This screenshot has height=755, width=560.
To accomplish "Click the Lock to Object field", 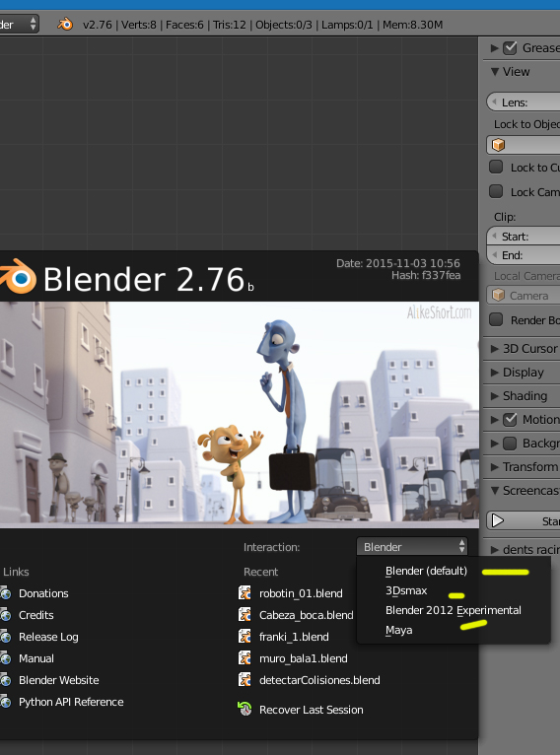I will tap(523, 145).
